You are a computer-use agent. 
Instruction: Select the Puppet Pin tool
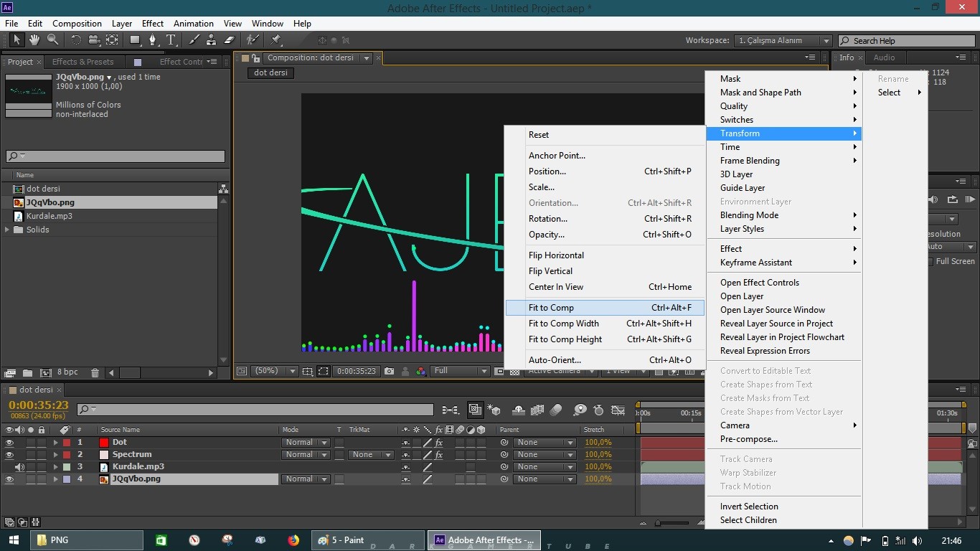tap(276, 40)
